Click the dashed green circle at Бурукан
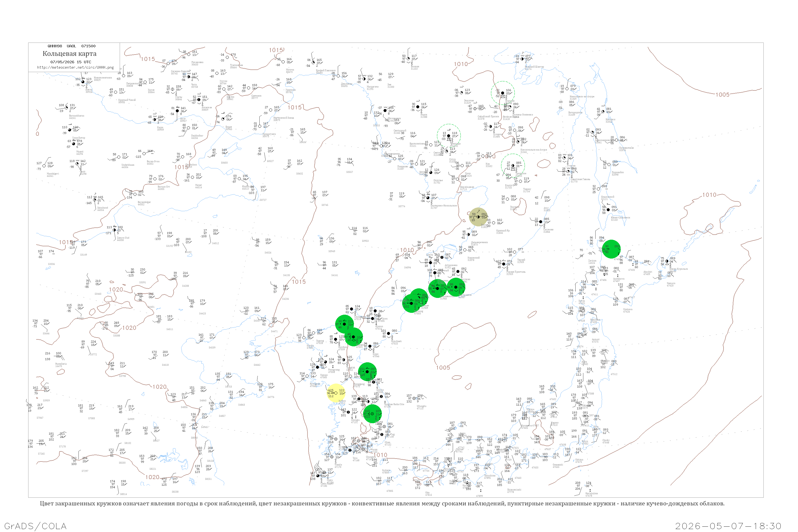Image resolution: width=798 pixels, height=532 pixels. pos(503,93)
